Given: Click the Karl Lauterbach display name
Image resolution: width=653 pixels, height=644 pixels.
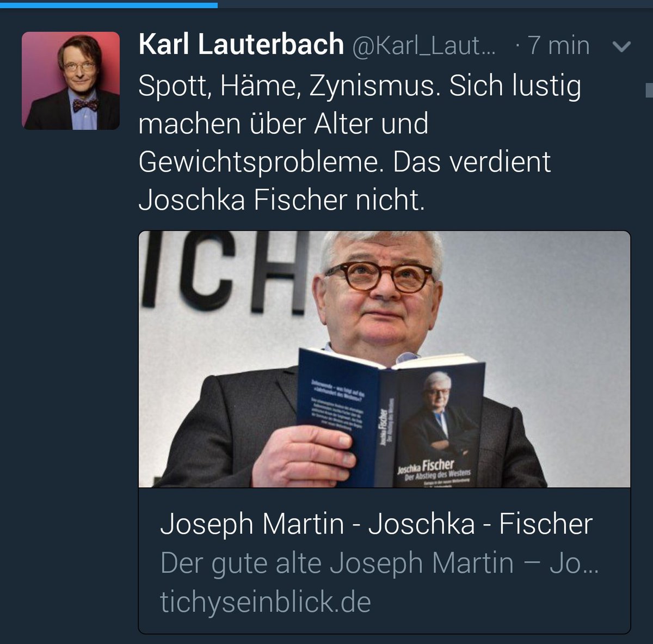Looking at the screenshot, I should (241, 45).
